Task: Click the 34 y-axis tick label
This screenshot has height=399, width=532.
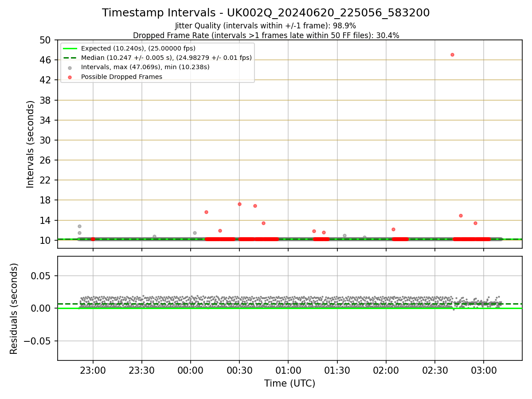Action: click(46, 120)
